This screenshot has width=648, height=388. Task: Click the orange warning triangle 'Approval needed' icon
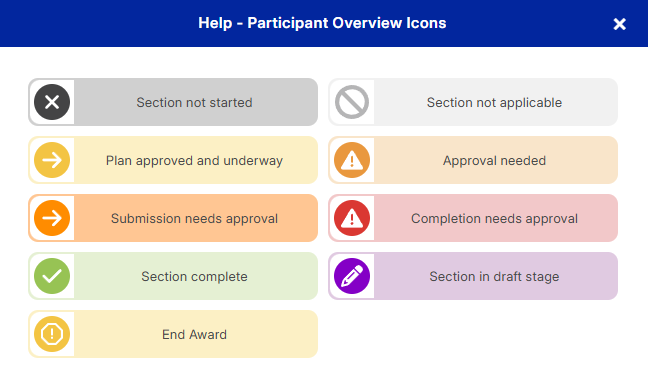click(352, 160)
